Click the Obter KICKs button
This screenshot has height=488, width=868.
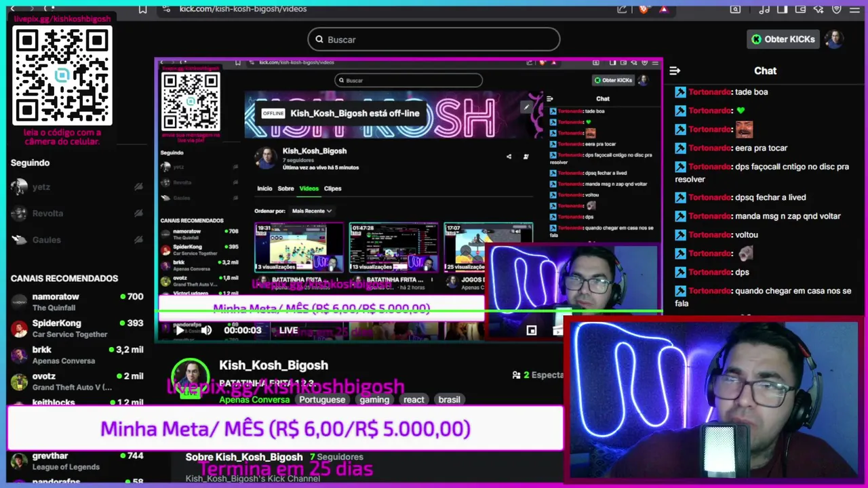[783, 39]
